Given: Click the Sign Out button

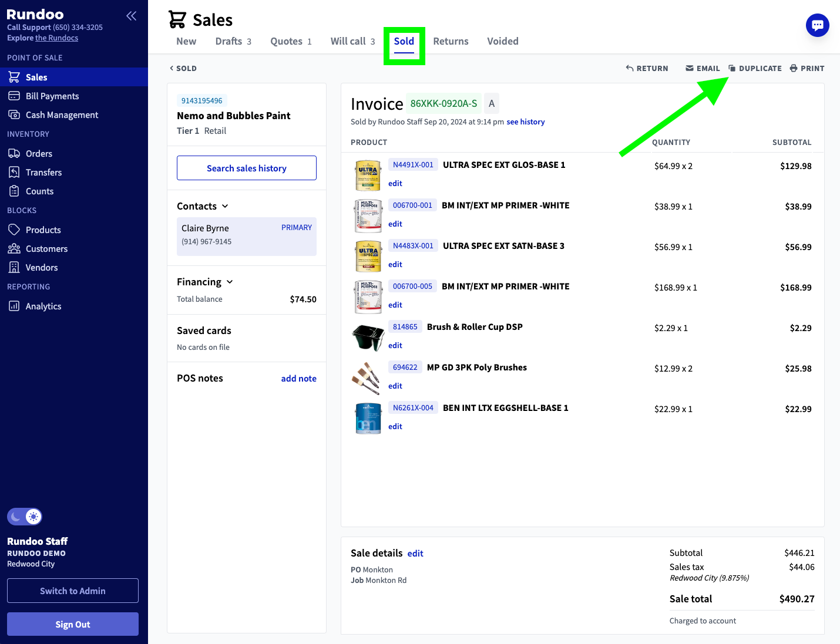Looking at the screenshot, I should (x=73, y=624).
